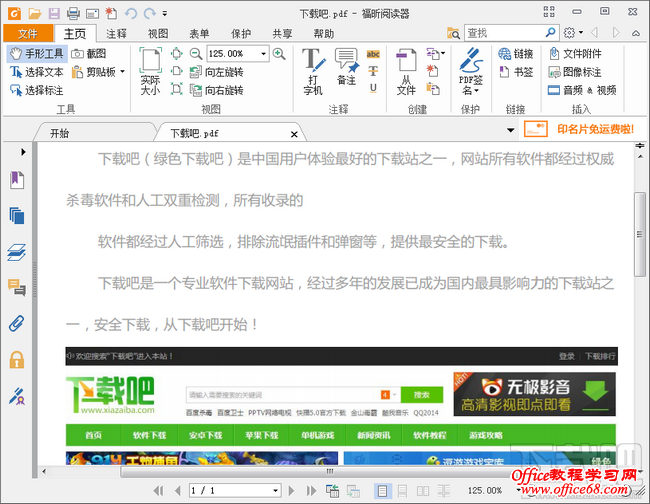Click the Snapshot (截图) tool
The height and width of the screenshot is (504, 650).
(88, 54)
